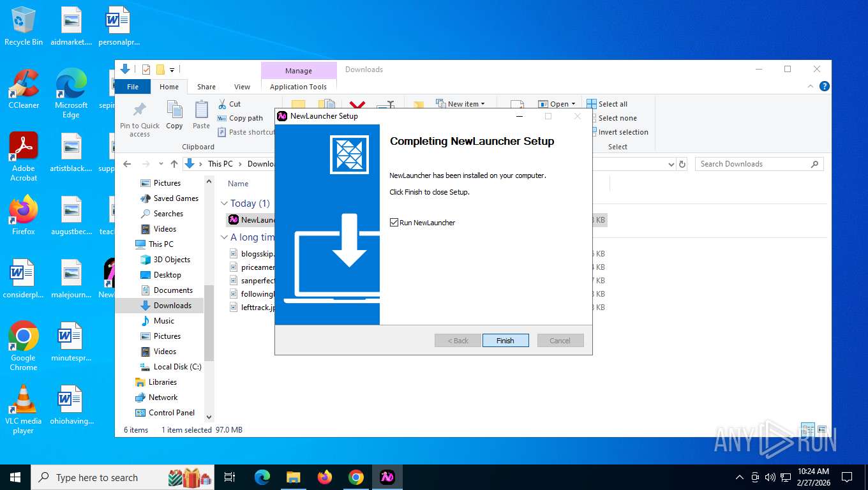Click Pin to Quick access in ribbon
The width and height of the screenshot is (868, 490).
[x=140, y=119]
